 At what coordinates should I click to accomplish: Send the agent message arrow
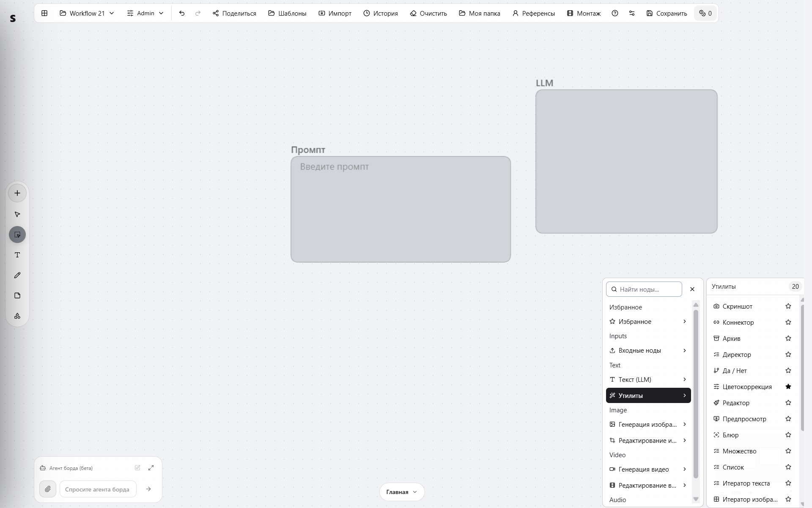148,489
